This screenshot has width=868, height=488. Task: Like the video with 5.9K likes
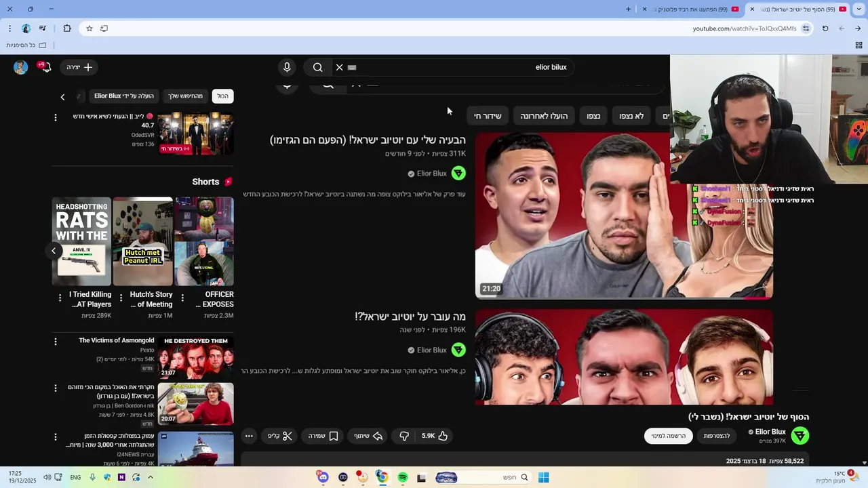coord(435,436)
